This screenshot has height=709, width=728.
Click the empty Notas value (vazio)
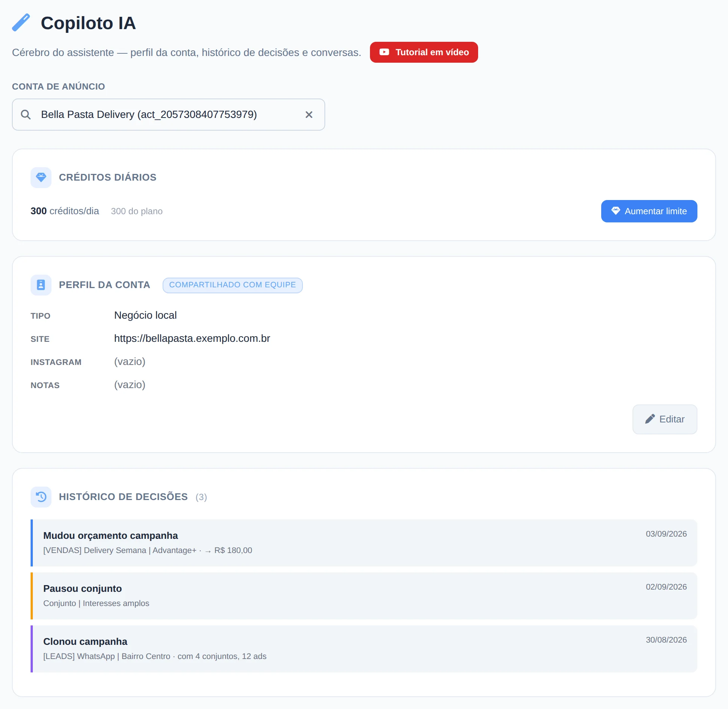coord(130,385)
